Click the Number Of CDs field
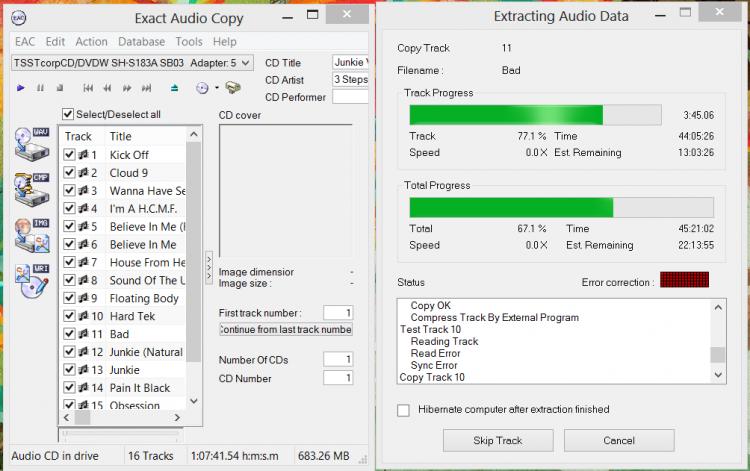This screenshot has height=471, width=750. (338, 359)
